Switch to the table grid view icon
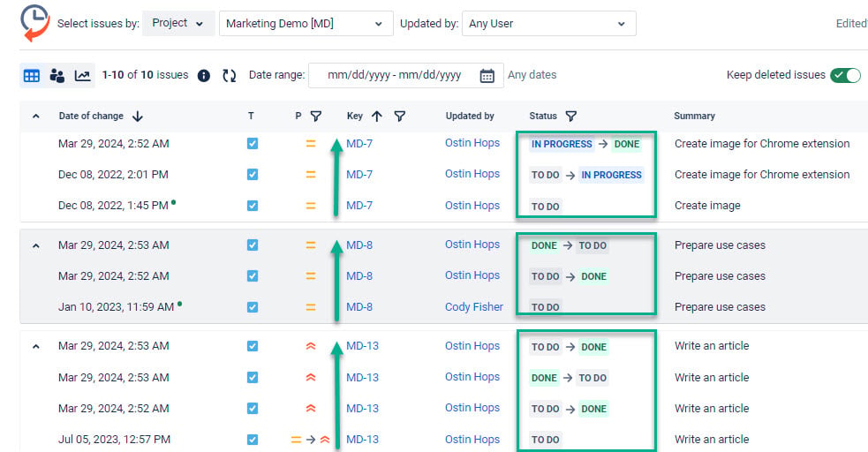 (32, 76)
